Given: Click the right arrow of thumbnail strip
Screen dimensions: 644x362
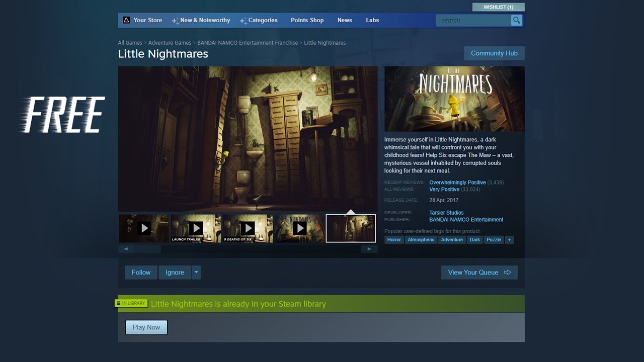Looking at the screenshot, I should pos(369,249).
